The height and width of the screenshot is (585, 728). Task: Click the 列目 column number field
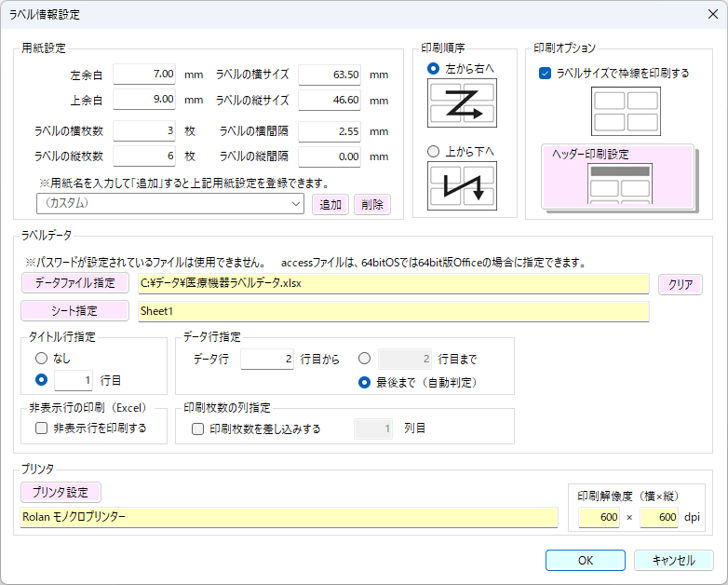[373, 429]
